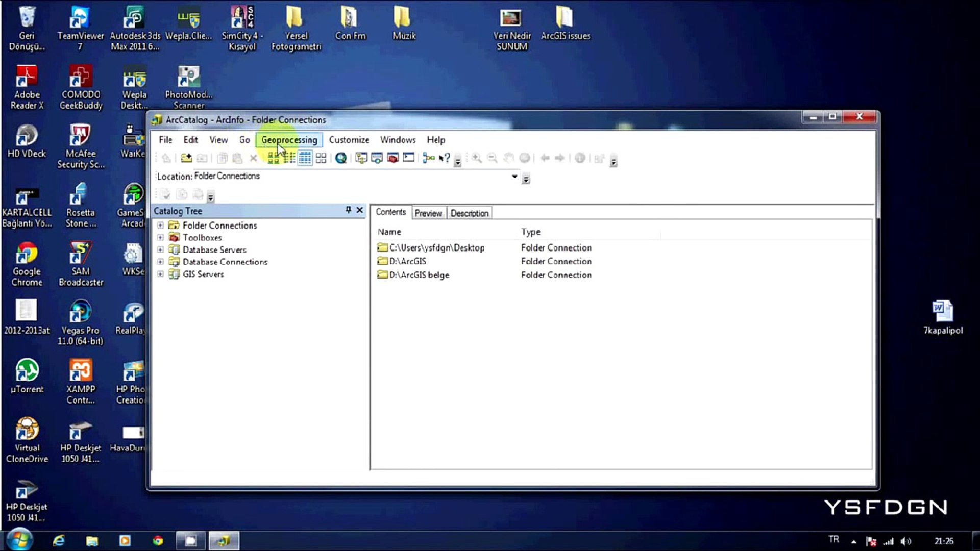Viewport: 980px width, 551px height.
Task: Pin the Catalog Tree panel
Action: [348, 210]
